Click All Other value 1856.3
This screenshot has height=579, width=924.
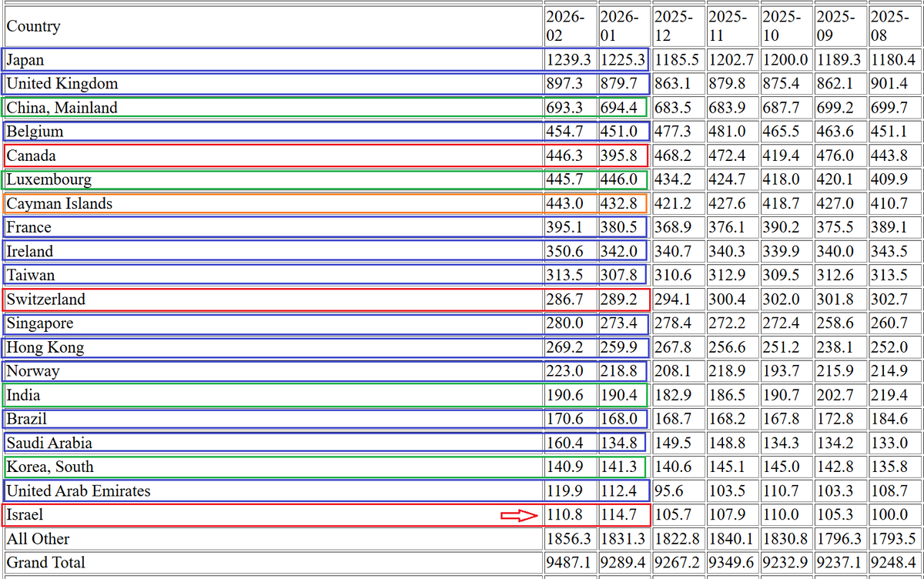click(570, 539)
